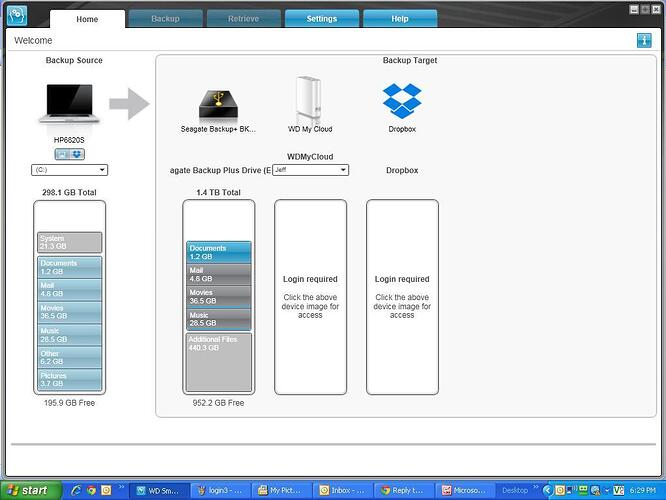Image resolution: width=666 pixels, height=500 pixels.
Task: Select the Inbox taskbar button
Action: pos(342,491)
